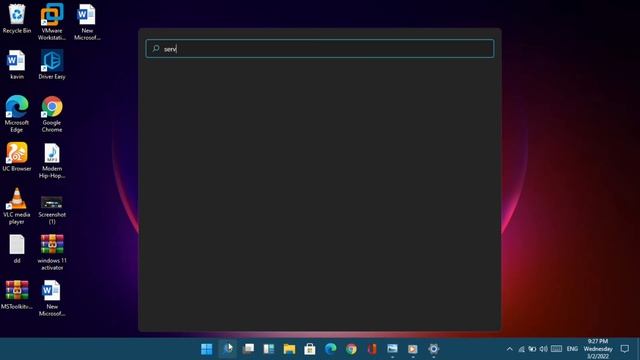Screen dimensions: 640x360
Task: Open the volume speaker tray icon
Action: pyautogui.click(x=544, y=349)
